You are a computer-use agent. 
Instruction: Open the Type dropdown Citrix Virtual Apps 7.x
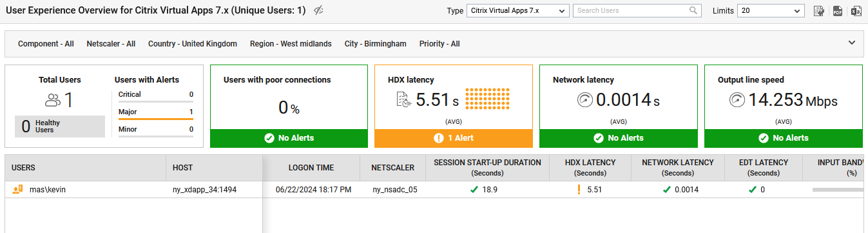tap(518, 10)
